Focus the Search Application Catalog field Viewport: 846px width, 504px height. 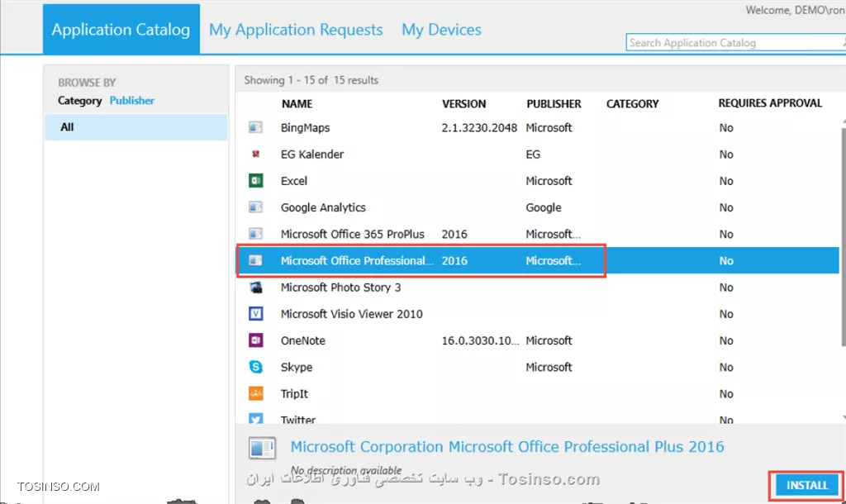point(735,43)
